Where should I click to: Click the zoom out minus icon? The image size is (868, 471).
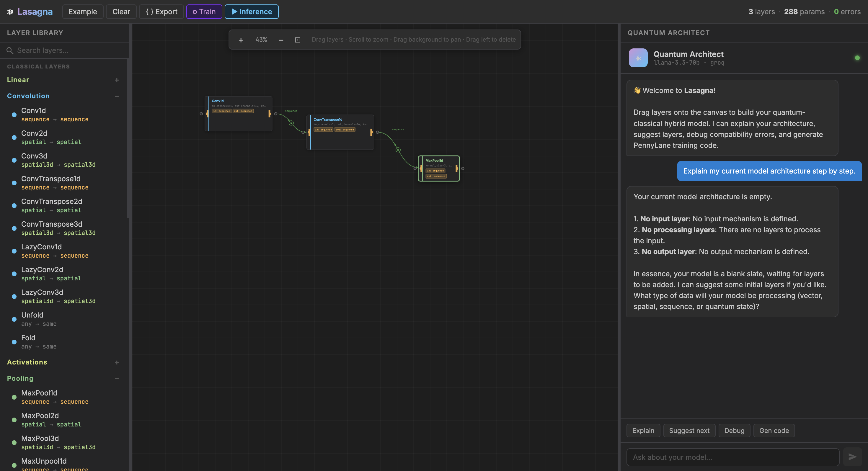tap(281, 40)
